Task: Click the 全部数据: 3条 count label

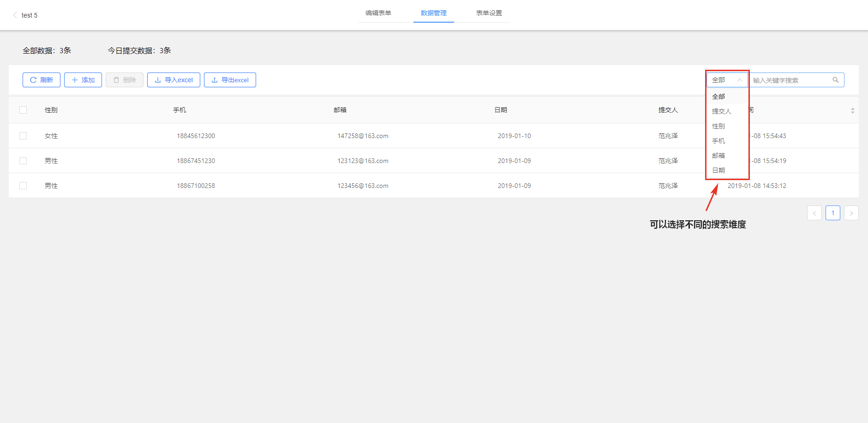Action: pos(47,50)
